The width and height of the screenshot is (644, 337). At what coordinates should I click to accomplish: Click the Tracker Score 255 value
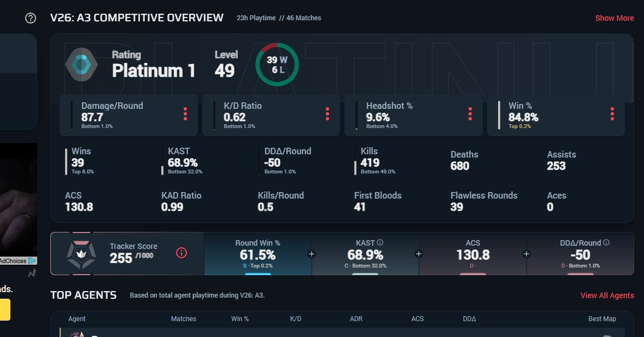pos(121,259)
